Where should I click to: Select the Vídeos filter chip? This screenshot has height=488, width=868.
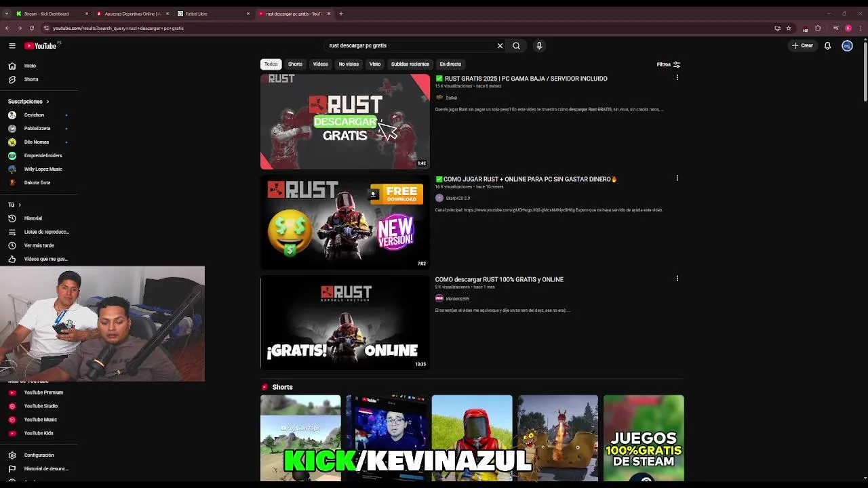320,64
